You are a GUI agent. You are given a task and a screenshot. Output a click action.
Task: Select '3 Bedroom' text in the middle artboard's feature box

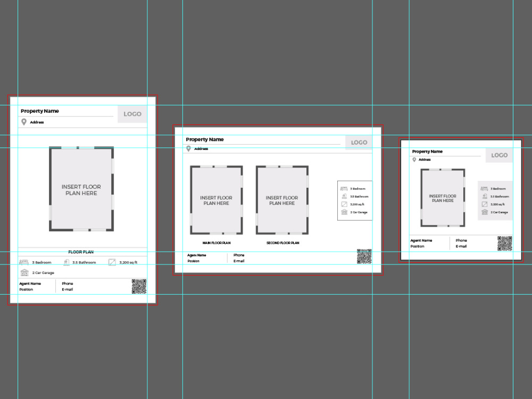358,189
